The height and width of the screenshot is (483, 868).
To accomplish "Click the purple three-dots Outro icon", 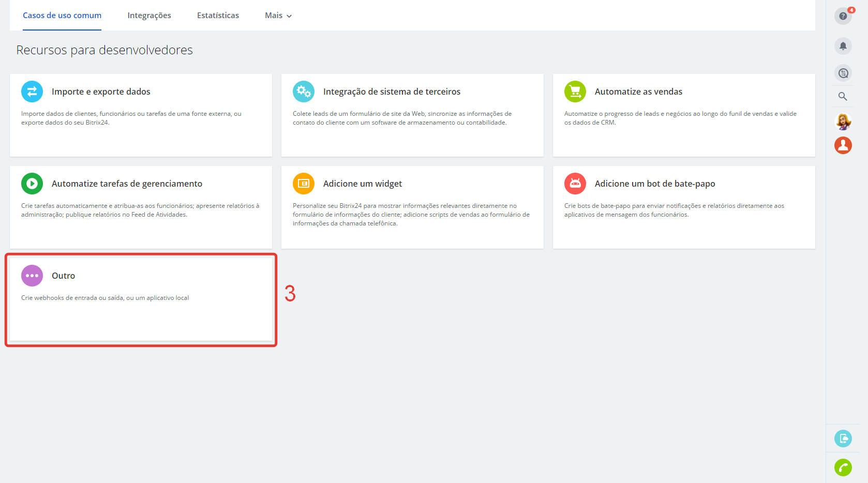I will [x=32, y=276].
